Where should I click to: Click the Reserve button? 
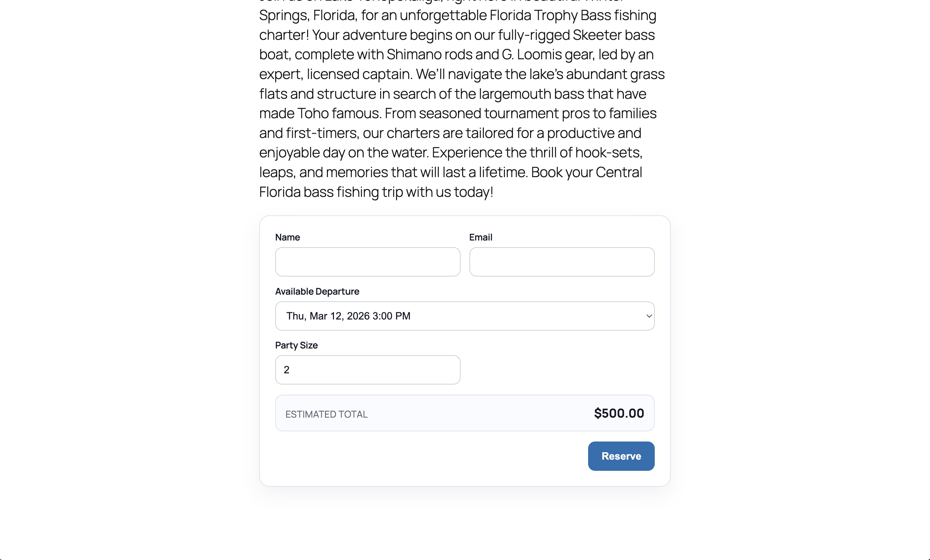[621, 456]
